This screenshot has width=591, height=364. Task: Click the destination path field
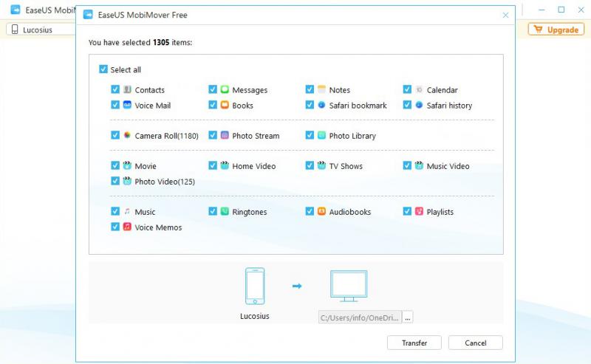click(360, 317)
